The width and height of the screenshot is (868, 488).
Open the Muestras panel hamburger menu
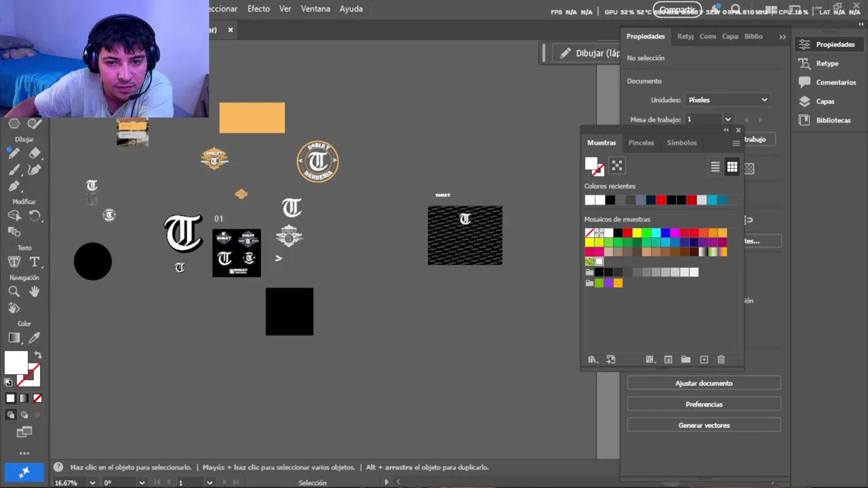(736, 143)
